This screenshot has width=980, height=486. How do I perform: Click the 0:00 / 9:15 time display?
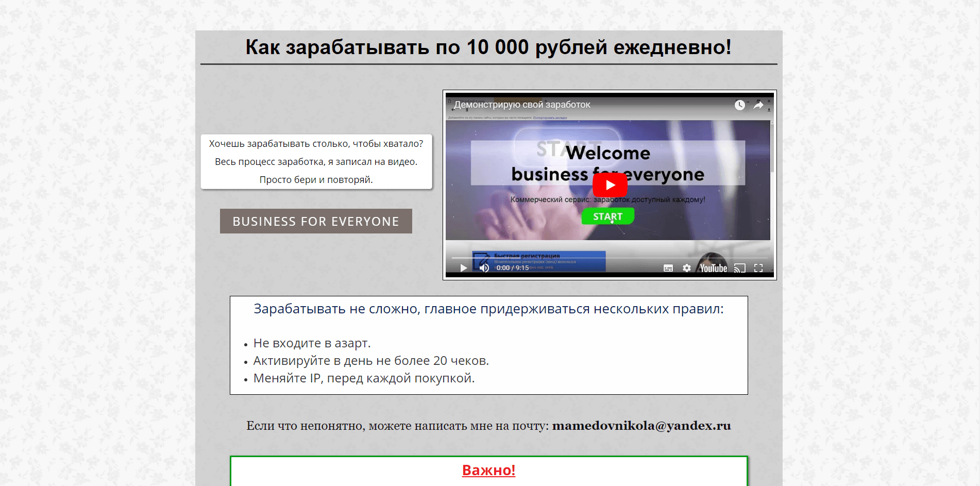click(512, 268)
